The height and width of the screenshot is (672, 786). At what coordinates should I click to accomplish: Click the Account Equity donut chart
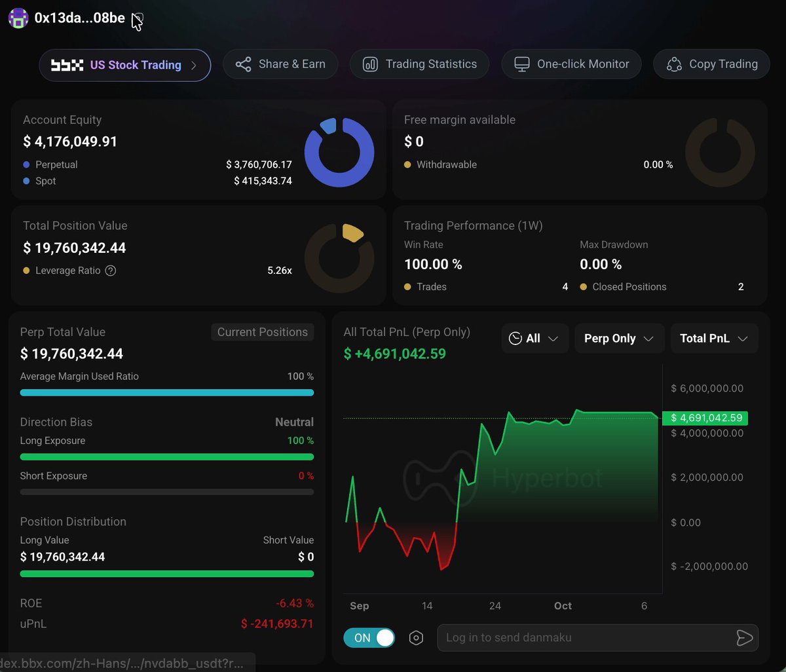339,153
